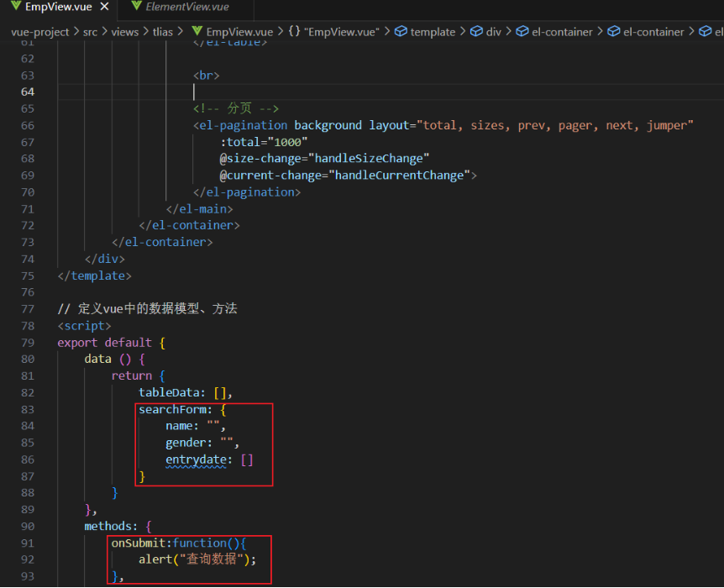Place cursor on the tableData declaration
The height and width of the screenshot is (588, 724).
pyautogui.click(x=169, y=392)
